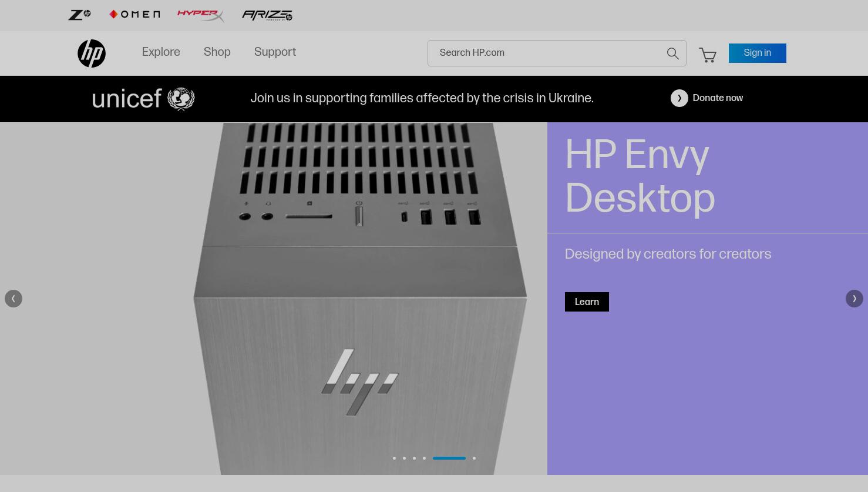Show the previous carousel slide
This screenshot has height=492, width=868.
14,299
